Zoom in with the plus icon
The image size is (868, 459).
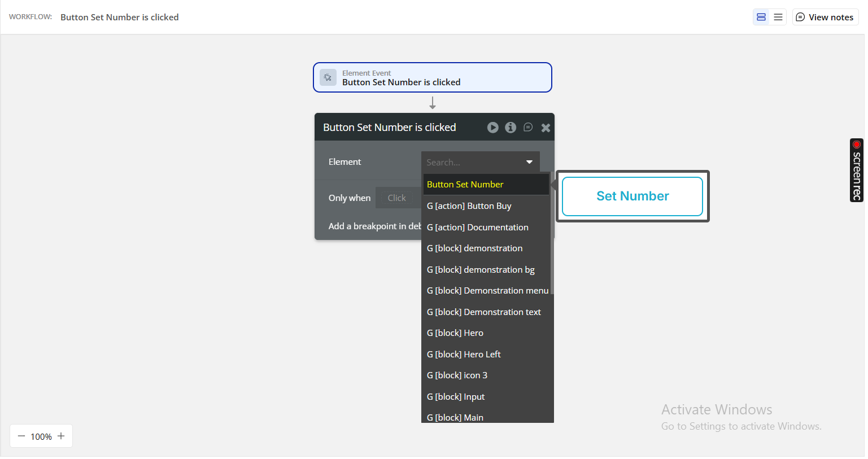coord(61,436)
